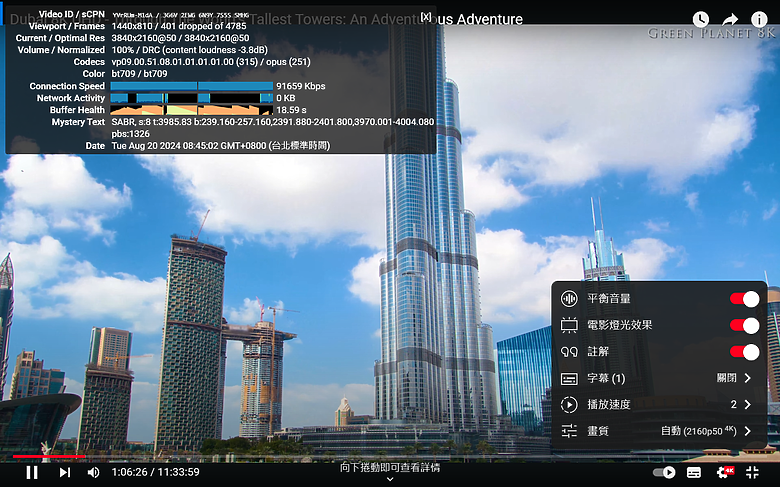The image size is (780, 487).
Task: Skip to the next video
Action: pos(65,472)
